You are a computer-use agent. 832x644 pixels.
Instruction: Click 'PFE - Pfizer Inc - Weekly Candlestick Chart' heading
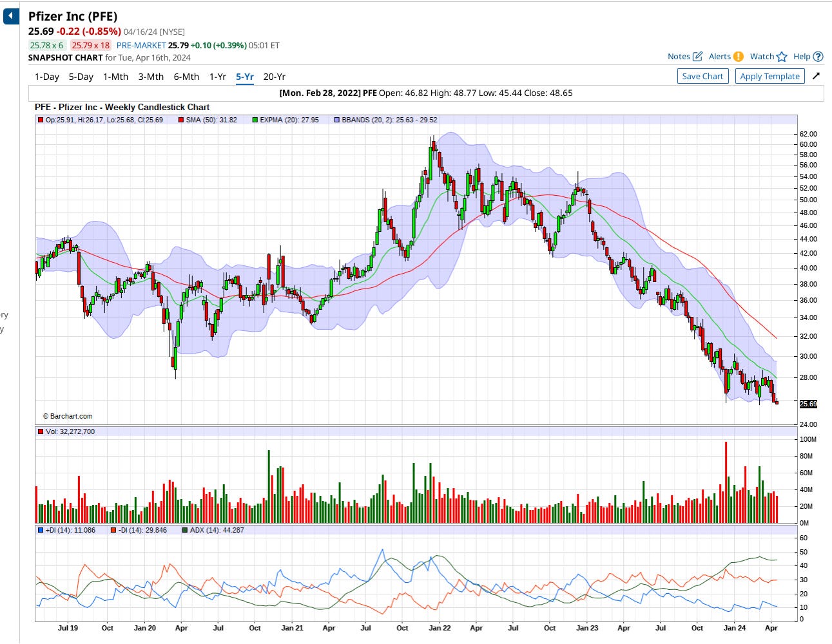tap(122, 107)
